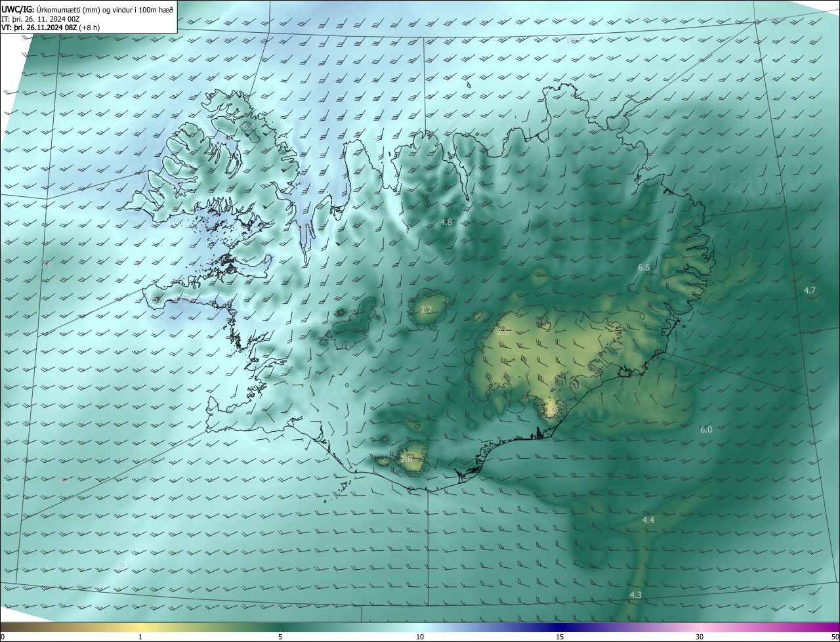
Task: Click the 3.2 value label over the glacier
Action: 426,309
